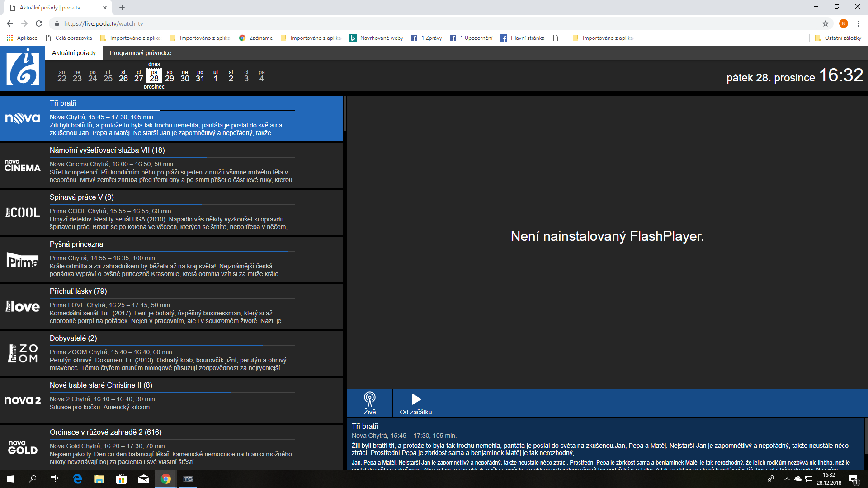Select the Nova Gold channel logo
This screenshot has height=488, width=868.
pyautogui.click(x=23, y=447)
